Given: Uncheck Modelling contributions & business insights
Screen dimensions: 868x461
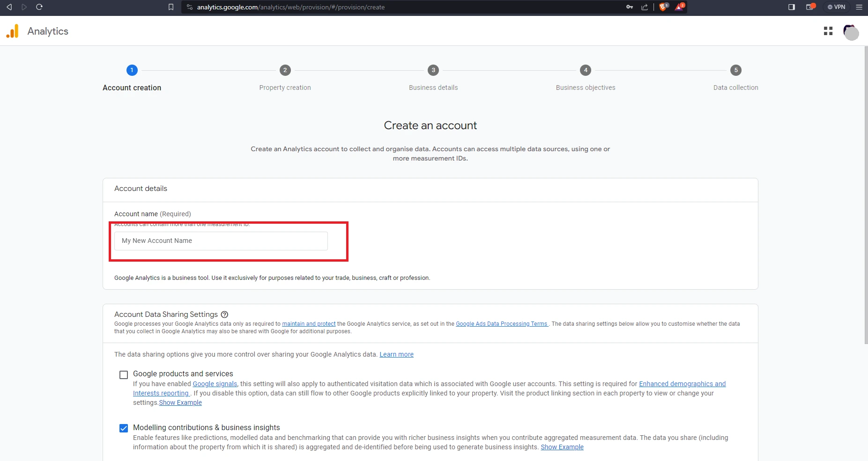Looking at the screenshot, I should coord(123,428).
